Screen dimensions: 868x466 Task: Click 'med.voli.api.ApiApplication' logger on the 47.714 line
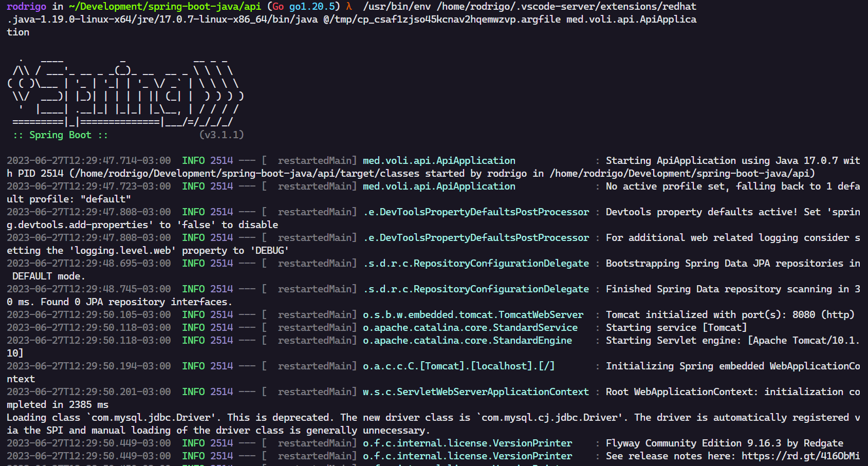click(439, 160)
